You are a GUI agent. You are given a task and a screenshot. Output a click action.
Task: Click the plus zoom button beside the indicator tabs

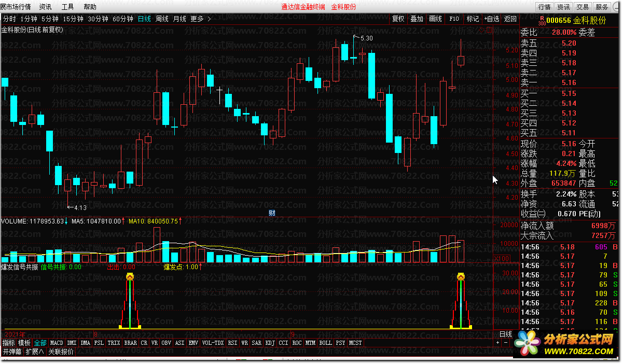(x=497, y=343)
